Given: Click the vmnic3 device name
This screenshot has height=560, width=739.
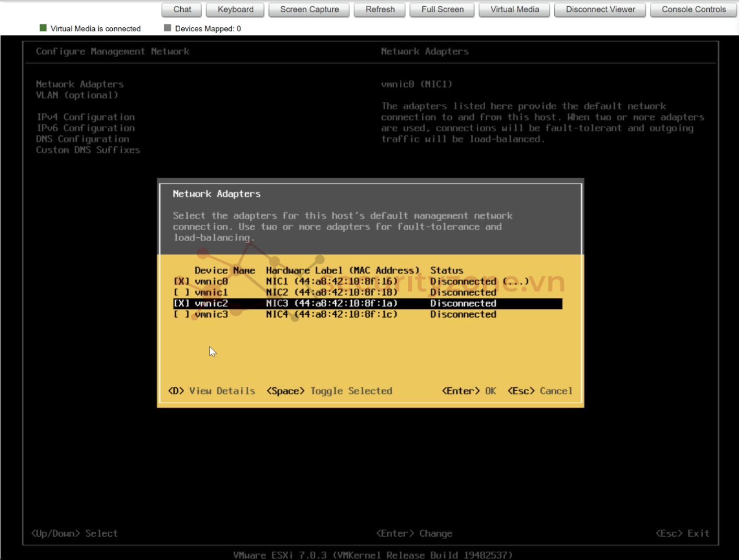Looking at the screenshot, I should point(211,314).
